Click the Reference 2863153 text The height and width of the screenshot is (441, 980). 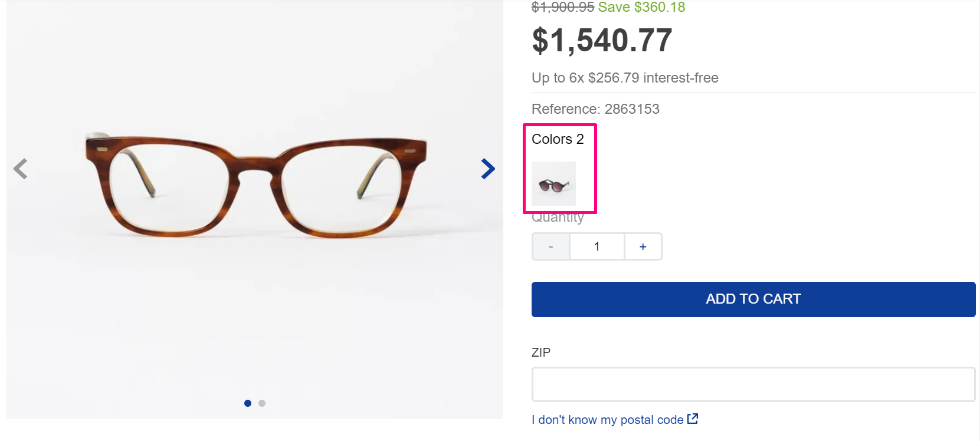tap(595, 109)
